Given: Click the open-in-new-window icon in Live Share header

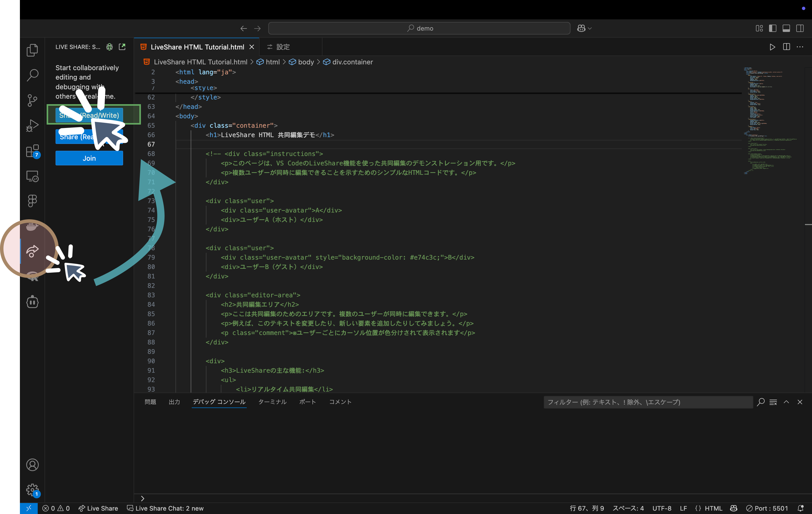Looking at the screenshot, I should pos(122,47).
